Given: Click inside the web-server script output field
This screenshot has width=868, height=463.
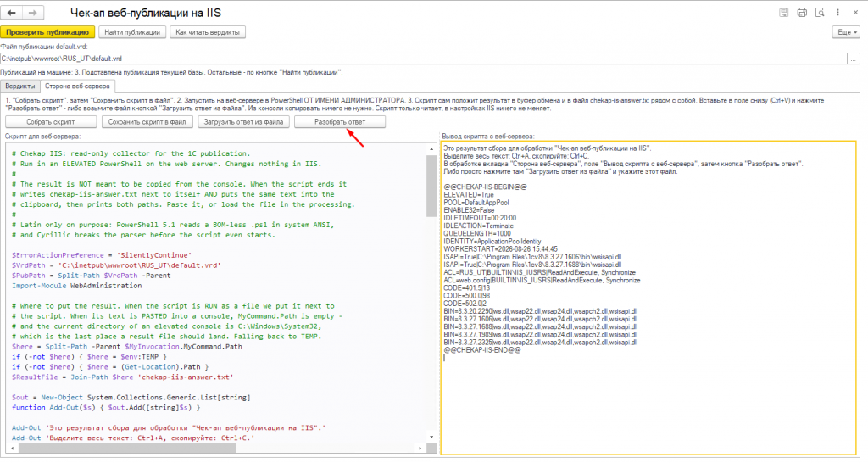Looking at the screenshot, I should [x=648, y=298].
